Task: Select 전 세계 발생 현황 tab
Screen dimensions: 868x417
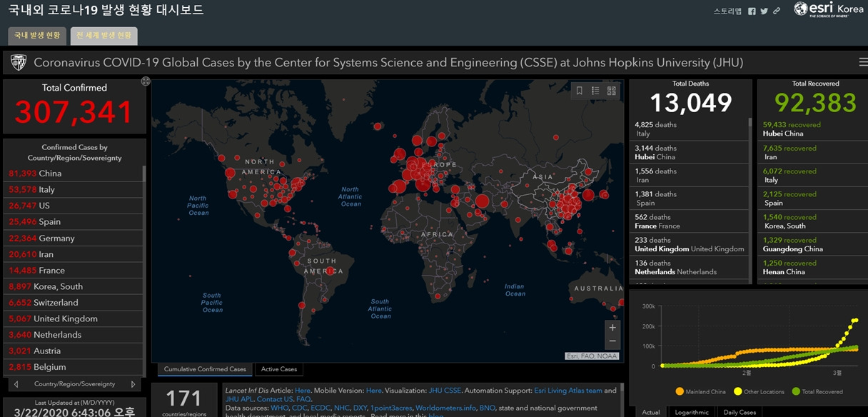Action: coord(104,35)
